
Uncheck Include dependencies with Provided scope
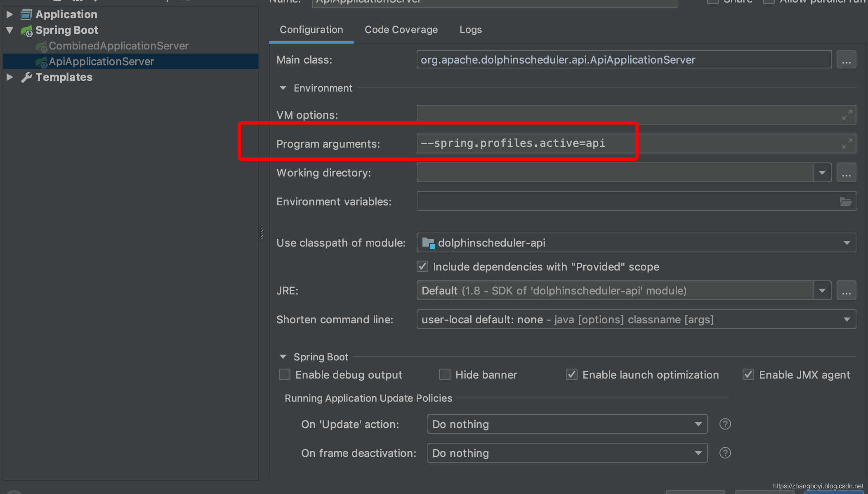point(422,266)
